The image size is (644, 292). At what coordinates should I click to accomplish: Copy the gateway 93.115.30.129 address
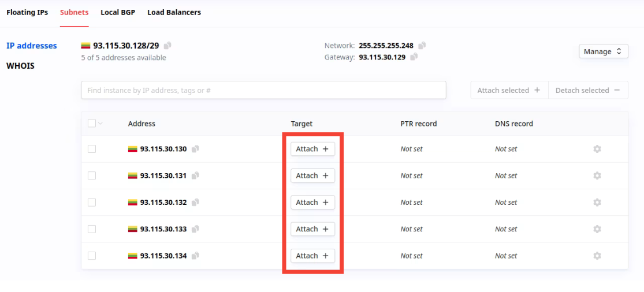pos(414,57)
